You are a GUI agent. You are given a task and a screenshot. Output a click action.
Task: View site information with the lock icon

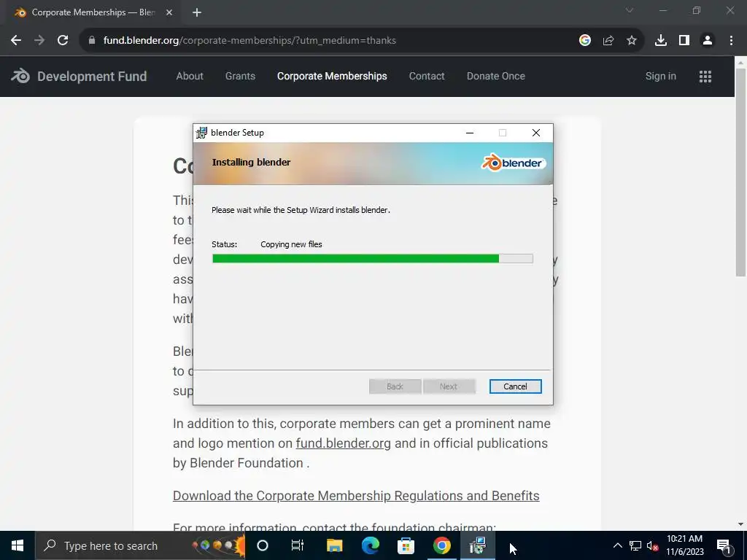coord(92,41)
